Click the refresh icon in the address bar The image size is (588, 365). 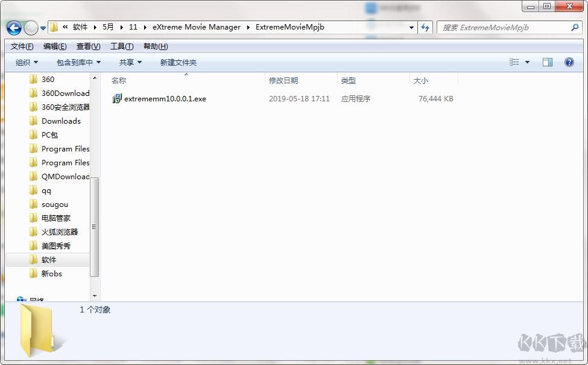[x=426, y=27]
